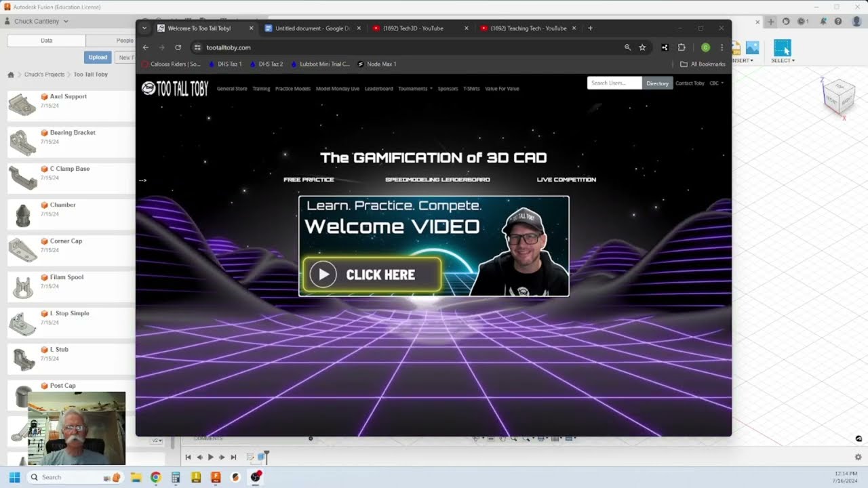Switch to the Untitled document Google Docs tab
Image resolution: width=868 pixels, height=488 pixels.
[312, 28]
